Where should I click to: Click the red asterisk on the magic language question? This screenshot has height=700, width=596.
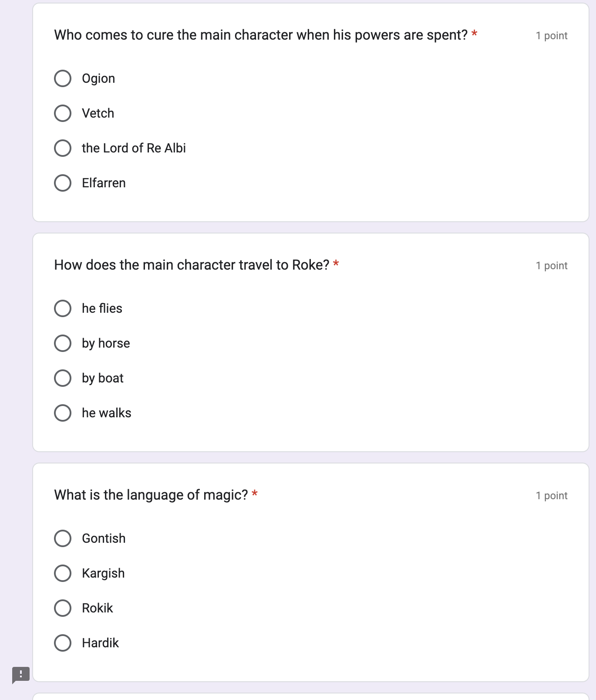coord(255,493)
